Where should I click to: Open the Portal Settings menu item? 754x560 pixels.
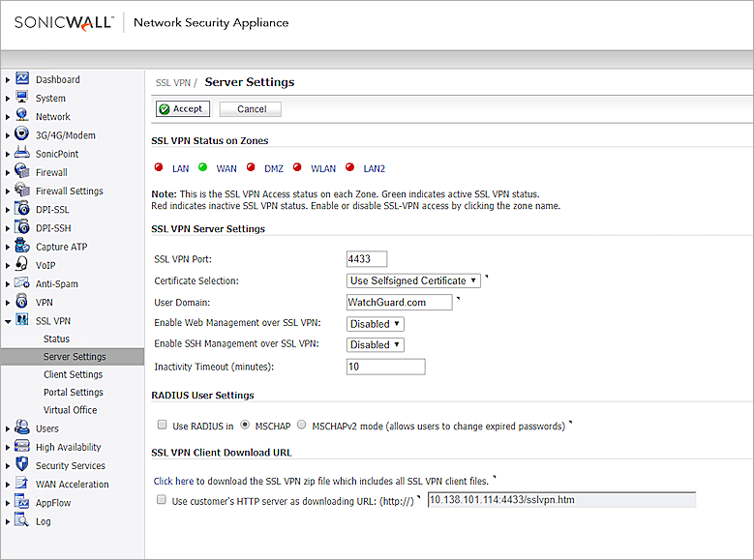tap(73, 392)
